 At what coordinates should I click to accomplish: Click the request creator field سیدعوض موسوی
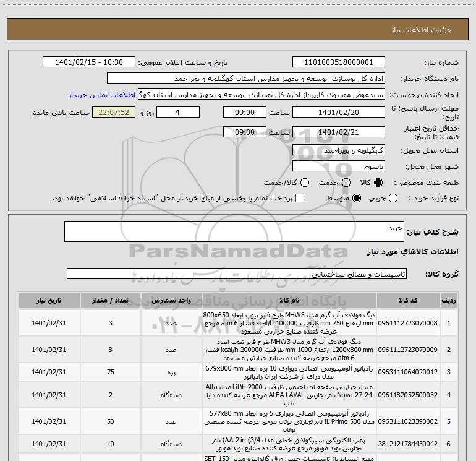[x=261, y=95]
